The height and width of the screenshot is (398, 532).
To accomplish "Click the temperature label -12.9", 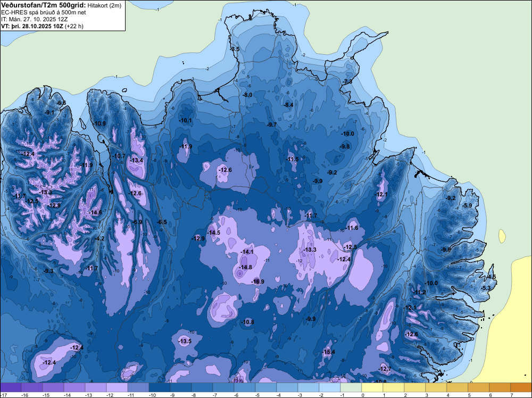I will point(198,238).
